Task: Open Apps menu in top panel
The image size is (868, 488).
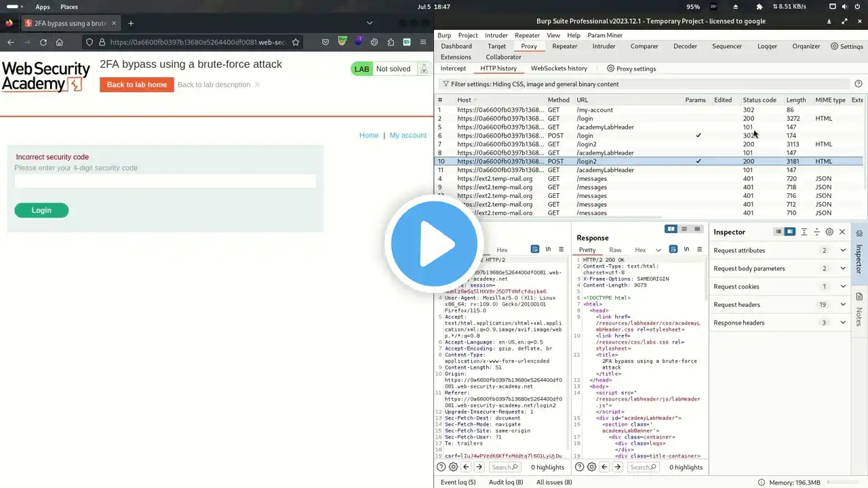Action: (43, 7)
